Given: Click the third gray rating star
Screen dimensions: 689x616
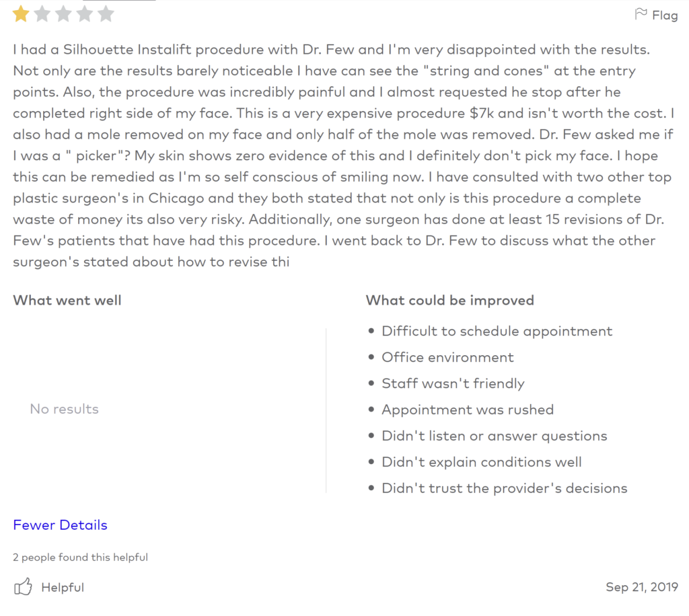Looking at the screenshot, I should click(64, 14).
